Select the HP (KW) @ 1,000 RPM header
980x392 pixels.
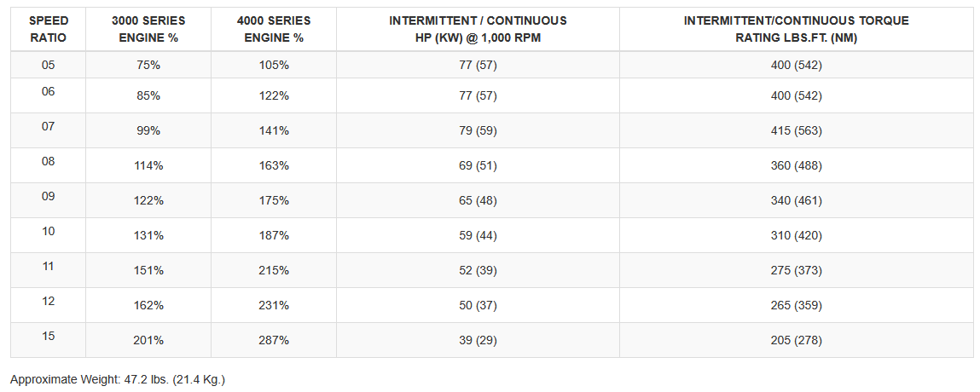point(478,29)
